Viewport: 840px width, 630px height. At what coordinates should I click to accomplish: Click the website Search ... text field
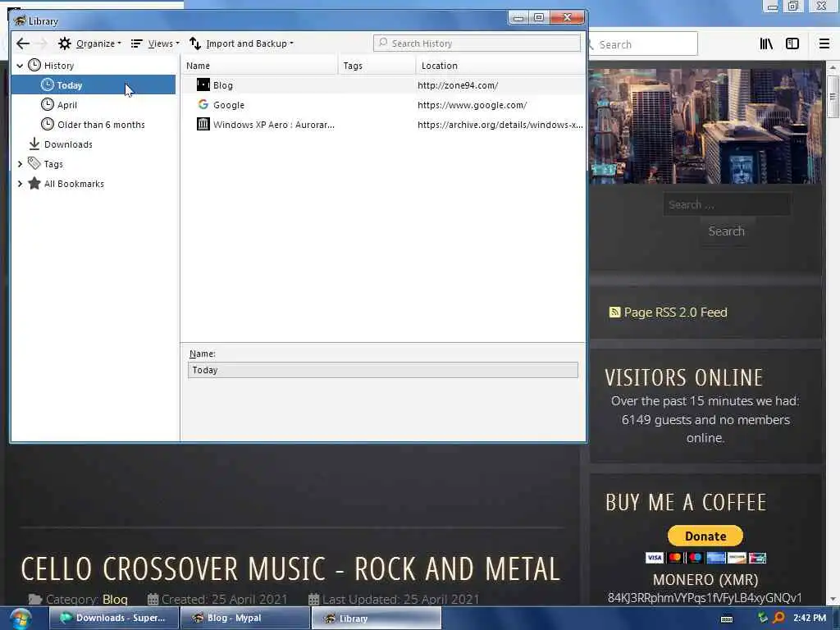pyautogui.click(x=727, y=204)
